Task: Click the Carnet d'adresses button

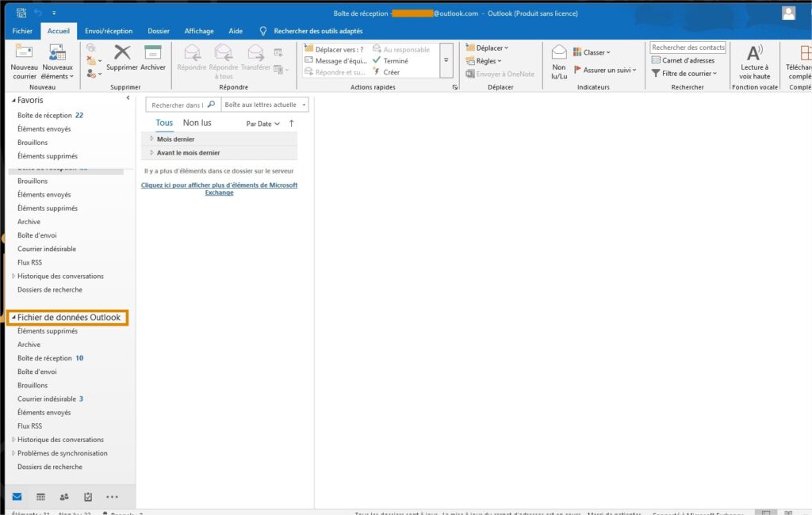Action: [683, 60]
